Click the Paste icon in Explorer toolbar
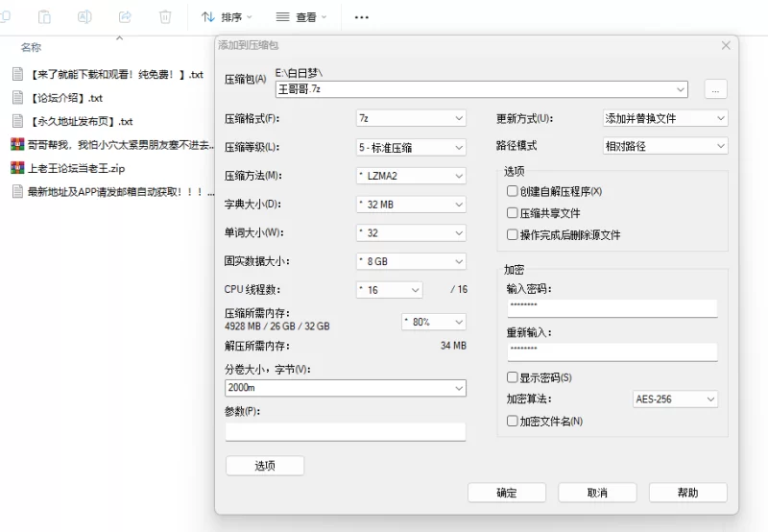 click(44, 17)
